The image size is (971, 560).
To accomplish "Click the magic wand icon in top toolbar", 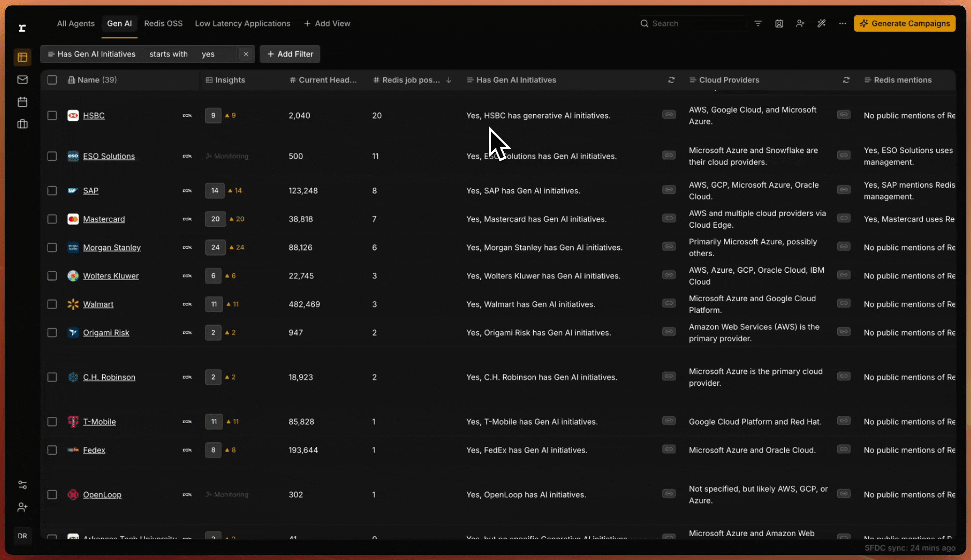I will (x=821, y=23).
